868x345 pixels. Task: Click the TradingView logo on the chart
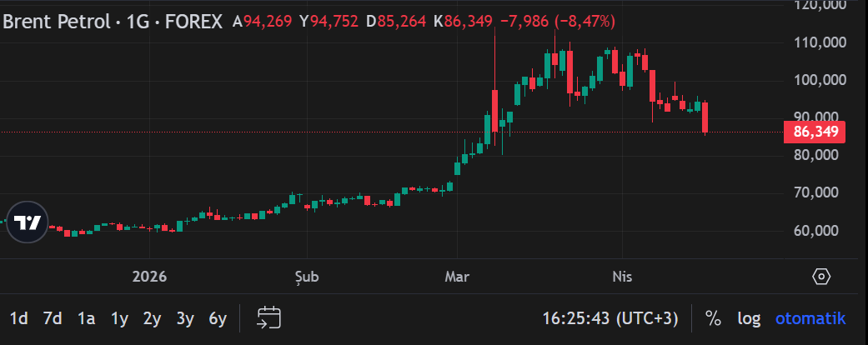[x=28, y=222]
